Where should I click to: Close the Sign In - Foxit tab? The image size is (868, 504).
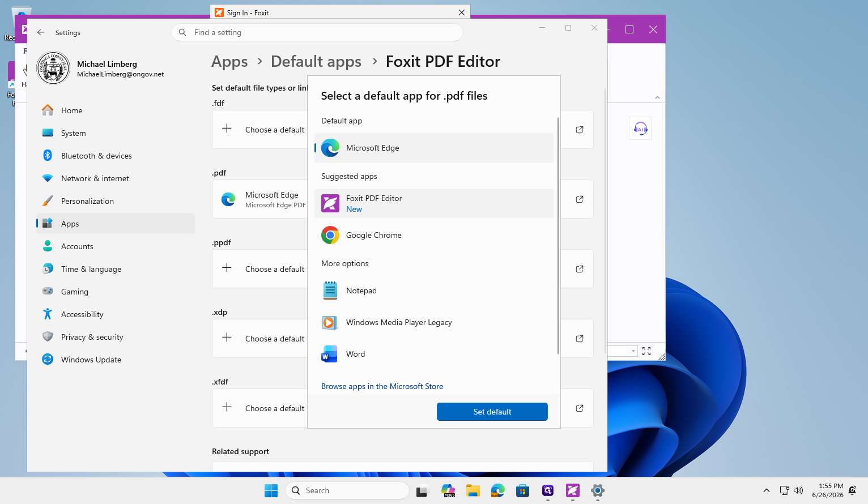462,12
